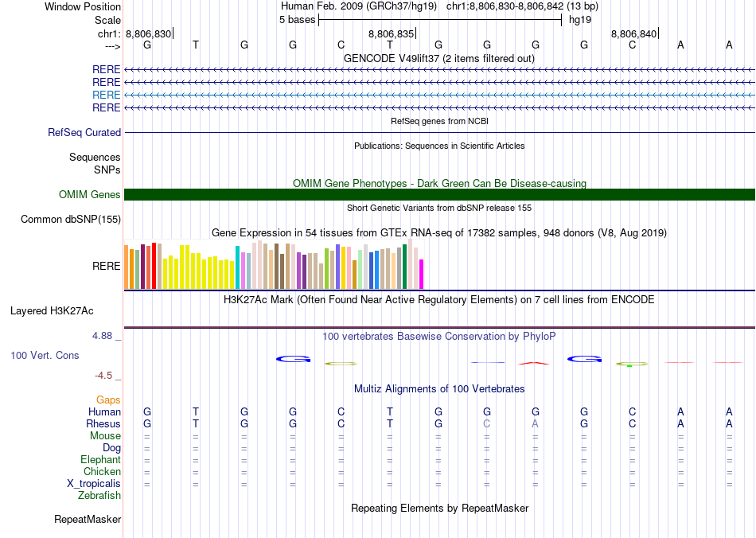Click the 8,806,835 position ruler marker
Screen dimensions: 756x538
click(x=392, y=34)
